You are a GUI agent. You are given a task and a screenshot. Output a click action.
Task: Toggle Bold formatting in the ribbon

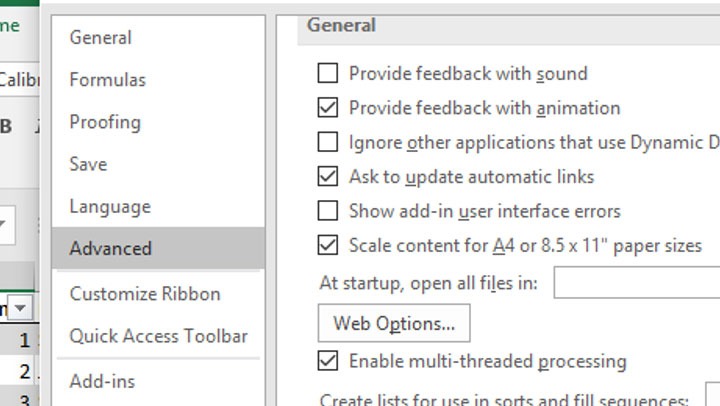pos(7,126)
